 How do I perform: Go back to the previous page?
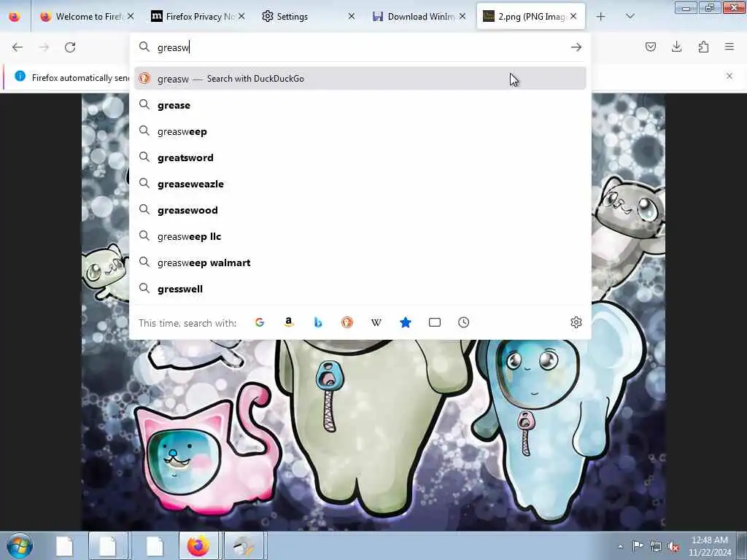(18, 47)
